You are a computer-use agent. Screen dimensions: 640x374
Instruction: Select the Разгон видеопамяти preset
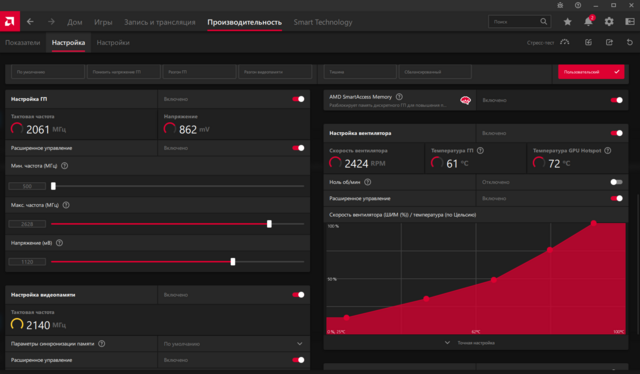[x=275, y=72]
